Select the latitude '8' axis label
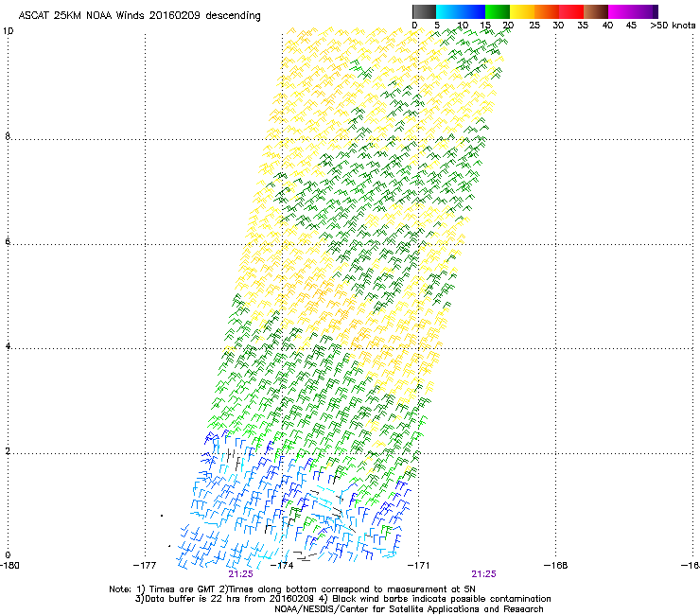Viewport: 700px width, 615px height. [8, 136]
